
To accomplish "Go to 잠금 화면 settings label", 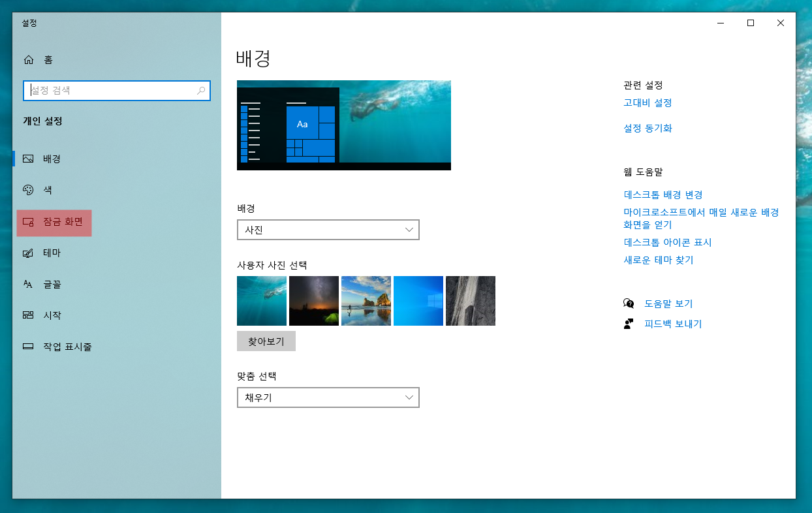I will click(x=63, y=222).
